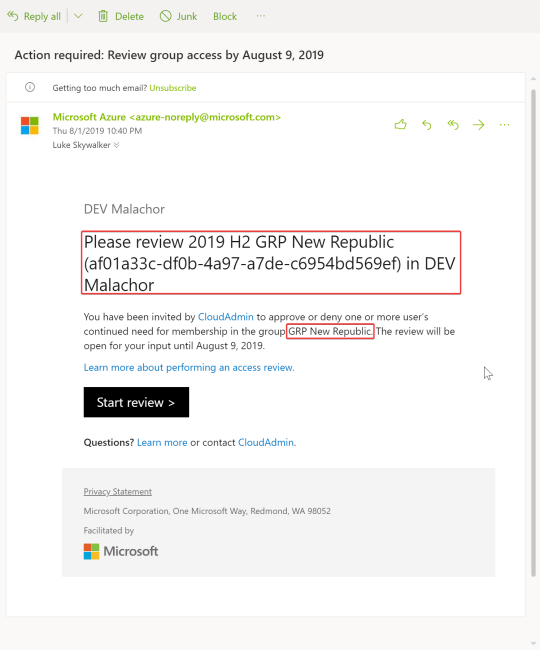Click the Microsoft Azure sender name
This screenshot has height=650, width=540.
(x=89, y=117)
